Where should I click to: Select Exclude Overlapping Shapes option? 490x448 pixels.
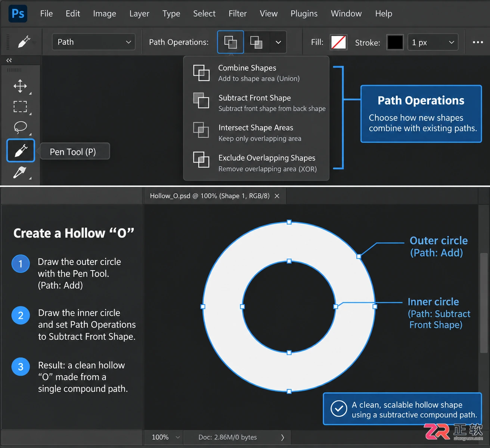pos(256,163)
